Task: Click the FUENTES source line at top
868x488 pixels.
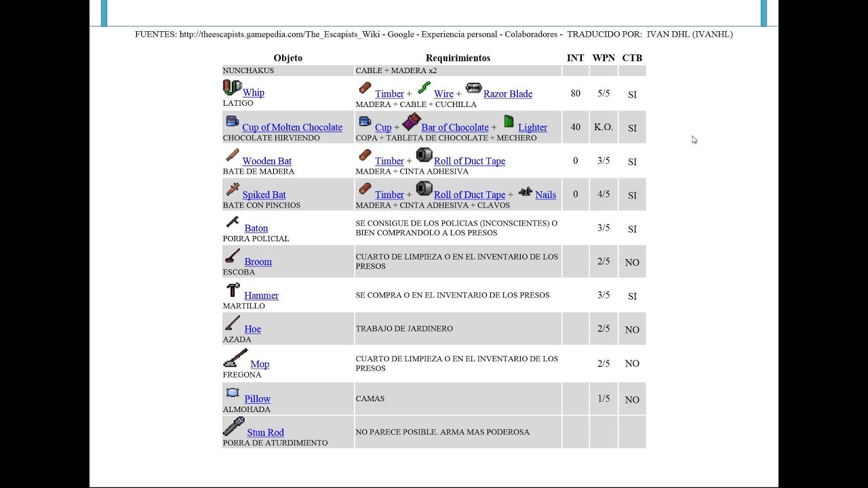Action: (434, 35)
